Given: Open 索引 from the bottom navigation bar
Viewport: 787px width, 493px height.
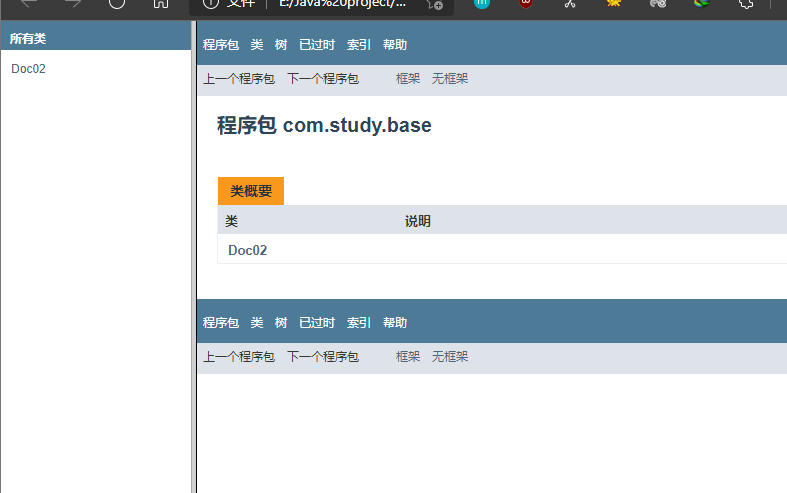Looking at the screenshot, I should coord(359,322).
